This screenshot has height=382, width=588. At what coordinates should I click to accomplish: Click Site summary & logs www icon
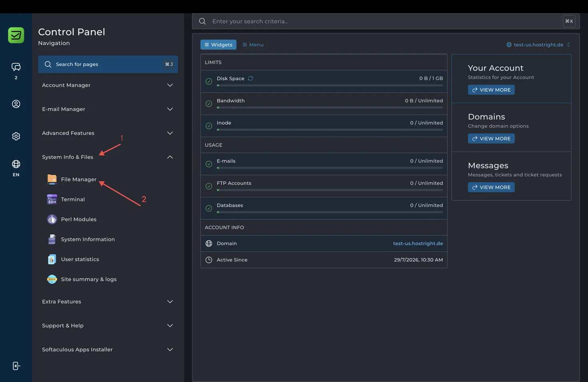pos(52,279)
